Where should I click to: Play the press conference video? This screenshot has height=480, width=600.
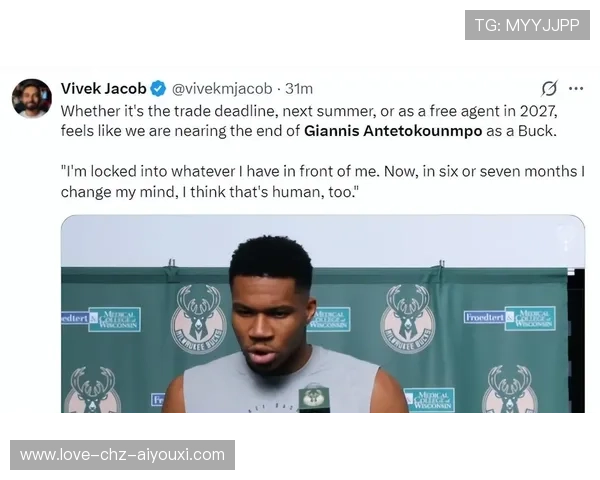click(323, 314)
